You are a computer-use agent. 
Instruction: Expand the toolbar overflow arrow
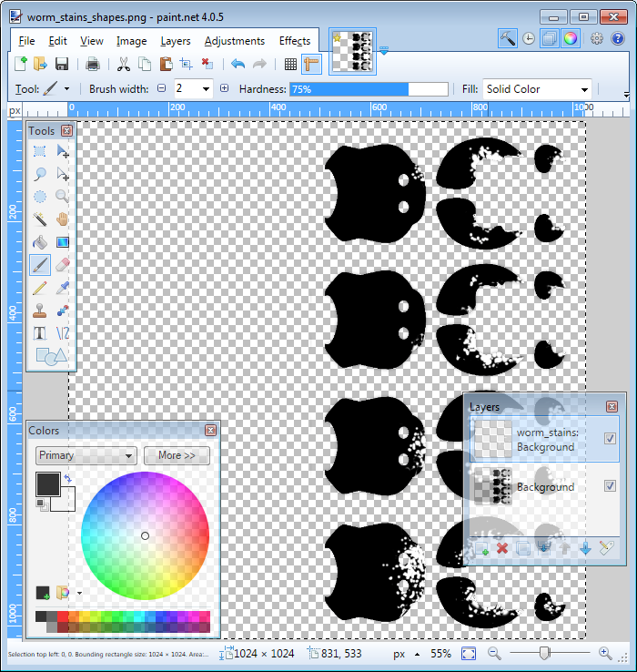(x=627, y=95)
